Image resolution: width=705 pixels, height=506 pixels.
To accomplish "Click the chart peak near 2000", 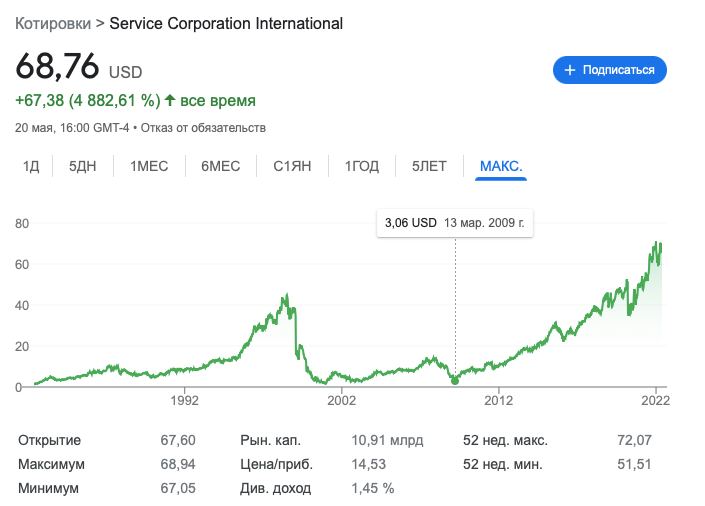I will (286, 296).
